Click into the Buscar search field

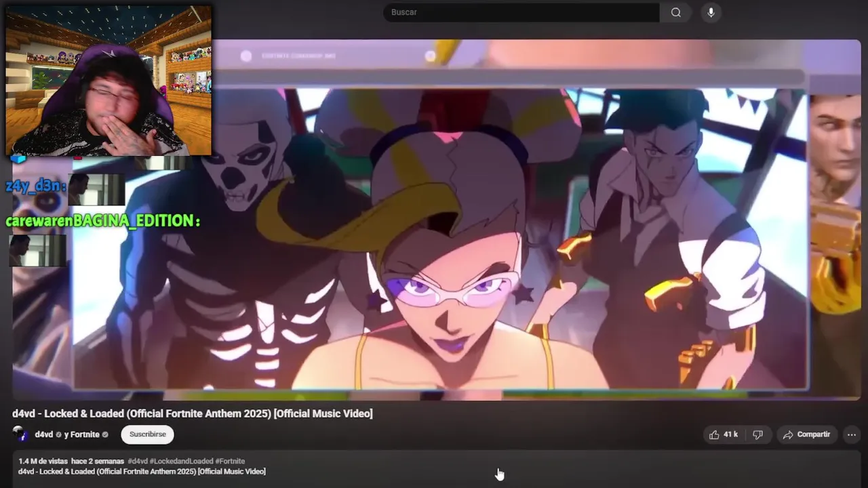(521, 12)
